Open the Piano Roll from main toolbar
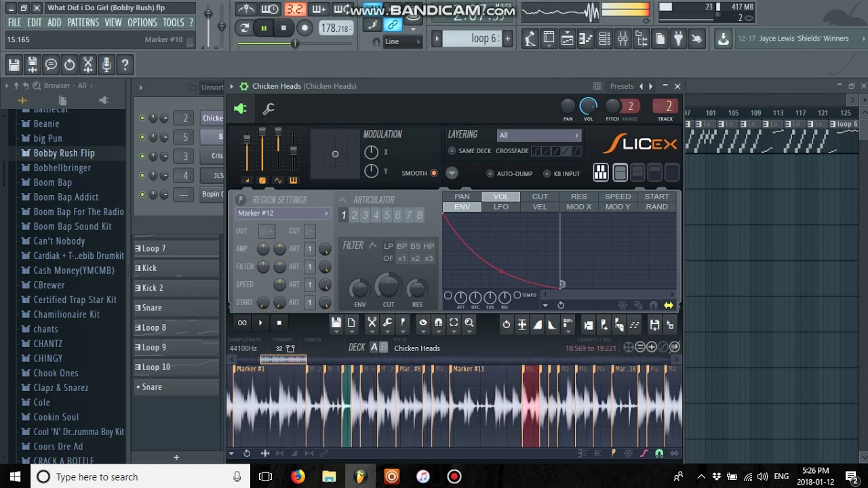This screenshot has height=488, width=868. tap(586, 39)
